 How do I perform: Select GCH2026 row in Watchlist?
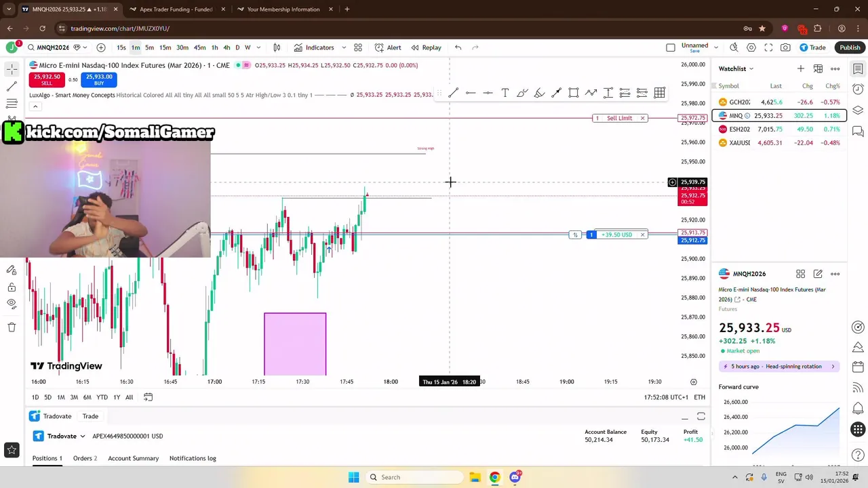(x=778, y=102)
